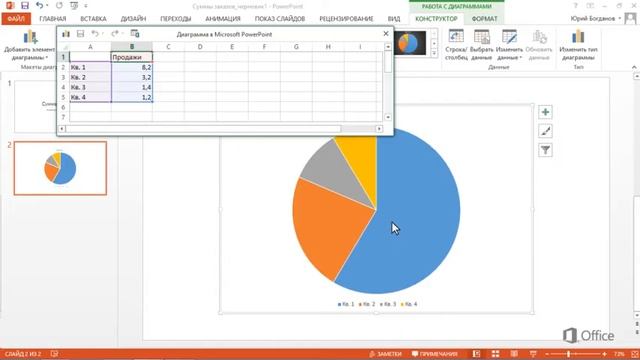Click the Redo button in title bar

tap(59, 6)
